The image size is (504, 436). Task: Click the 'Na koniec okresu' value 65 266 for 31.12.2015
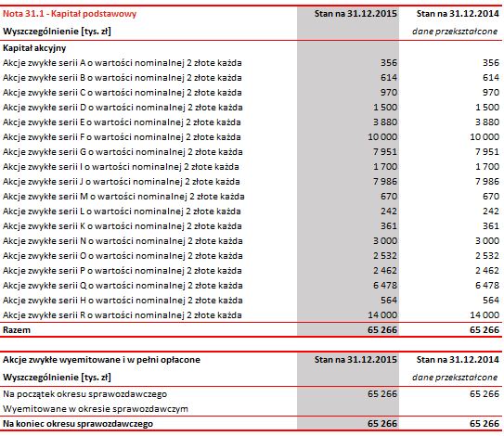pyautogui.click(x=382, y=424)
